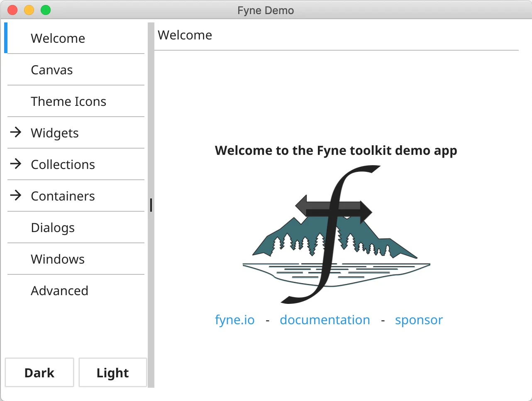Expand the Containers tree arrow
Image resolution: width=532 pixels, height=401 pixels.
tap(16, 196)
